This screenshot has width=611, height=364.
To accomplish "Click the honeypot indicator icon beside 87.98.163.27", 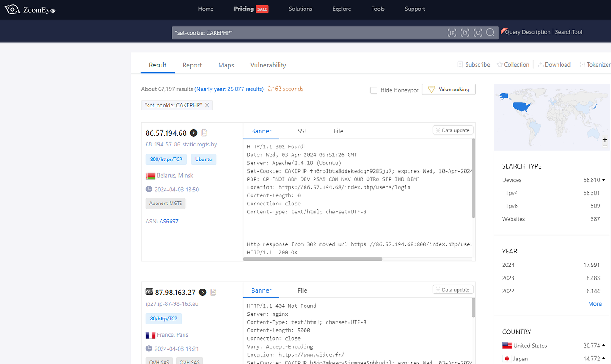I will (149, 291).
